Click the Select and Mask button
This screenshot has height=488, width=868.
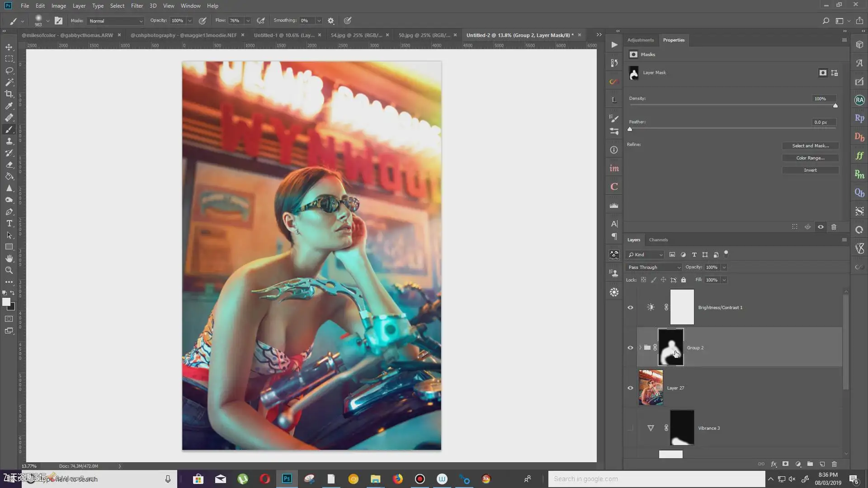(810, 146)
